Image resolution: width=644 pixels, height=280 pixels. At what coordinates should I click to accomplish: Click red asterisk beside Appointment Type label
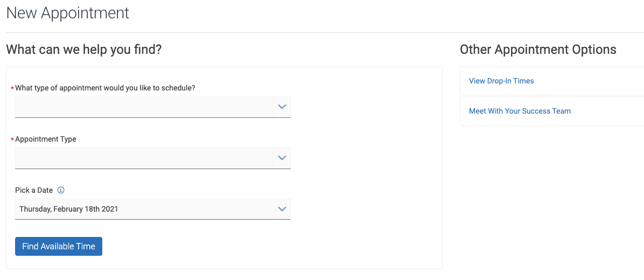click(x=12, y=140)
